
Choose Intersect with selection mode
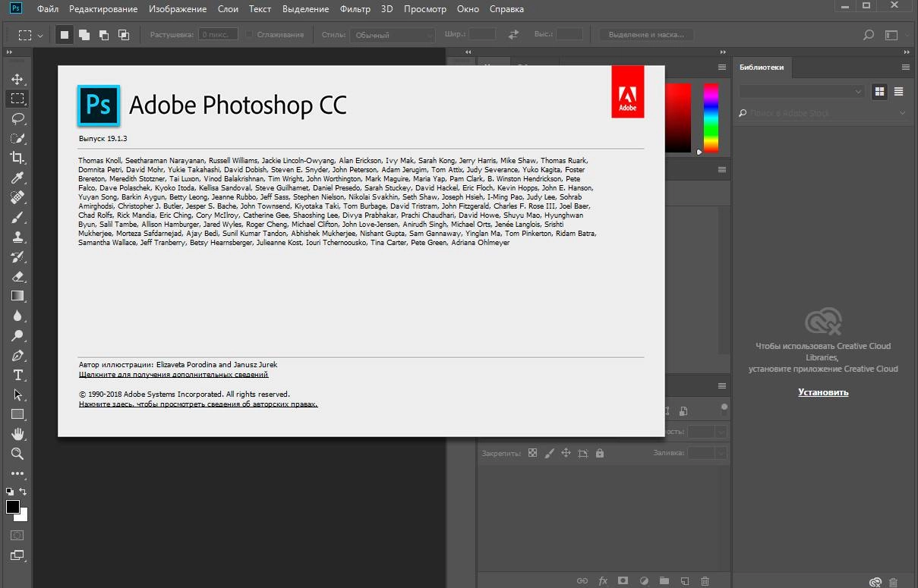coord(123,35)
